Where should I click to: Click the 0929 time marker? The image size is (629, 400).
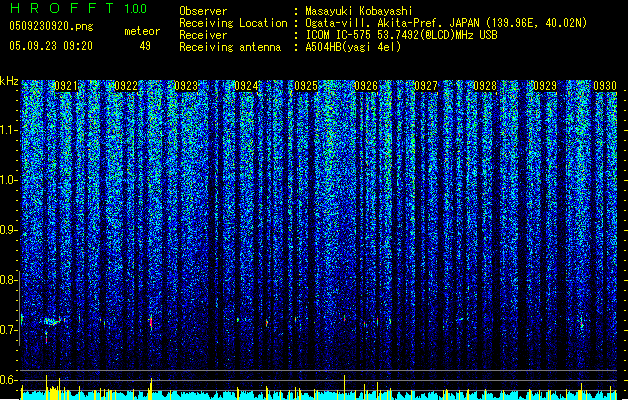click(545, 86)
